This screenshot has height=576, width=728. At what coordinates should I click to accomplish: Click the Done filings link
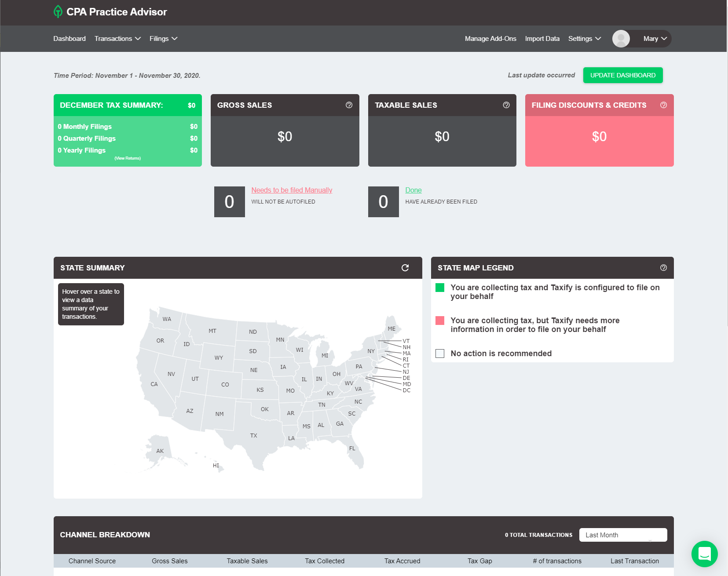(413, 190)
